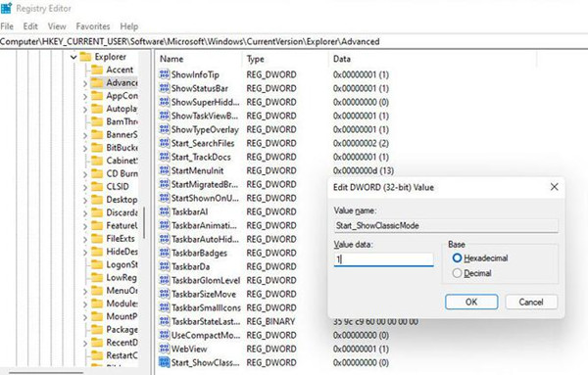Click the tree pane vertical scrollbar
The height and width of the screenshot is (375, 588).
pyautogui.click(x=144, y=223)
